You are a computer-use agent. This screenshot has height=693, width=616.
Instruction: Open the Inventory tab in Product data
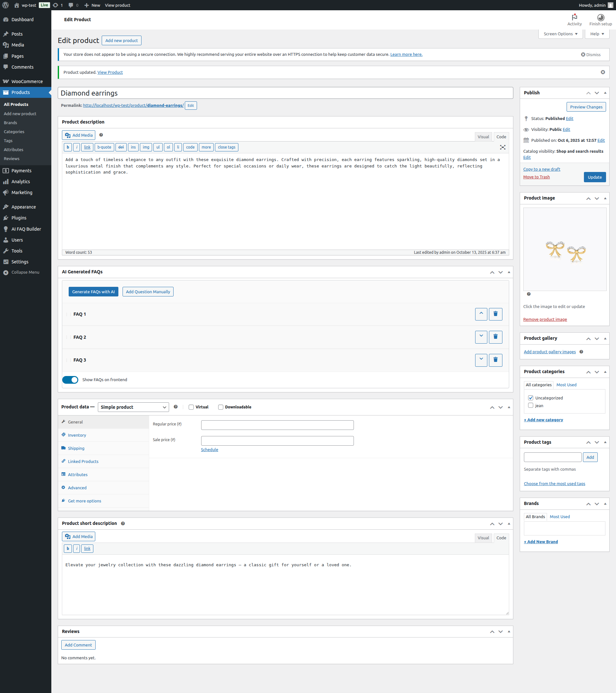pos(77,435)
